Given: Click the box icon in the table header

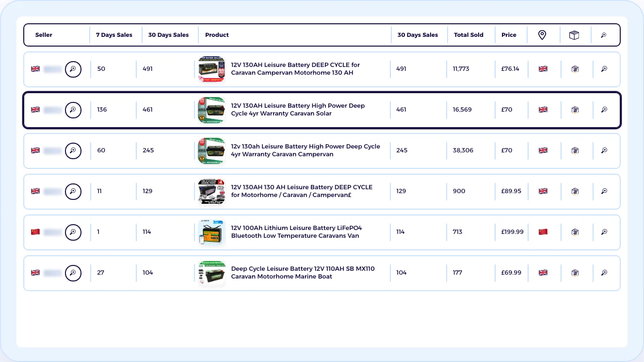Looking at the screenshot, I should click(x=574, y=35).
